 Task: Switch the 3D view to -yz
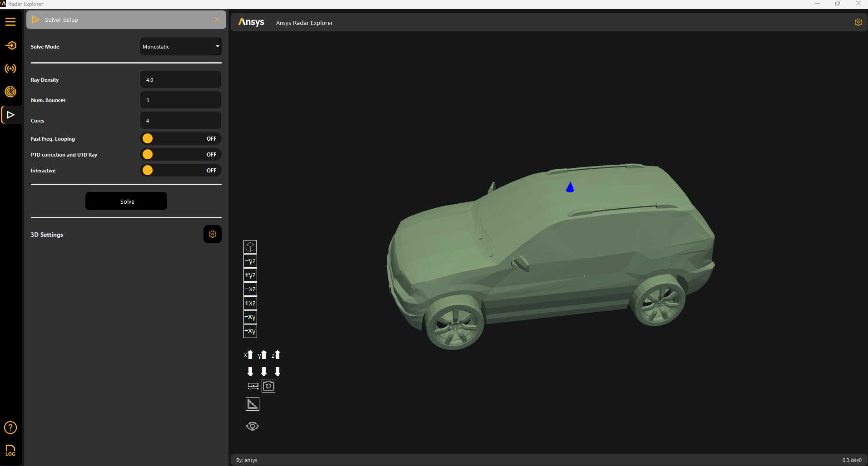(x=250, y=261)
